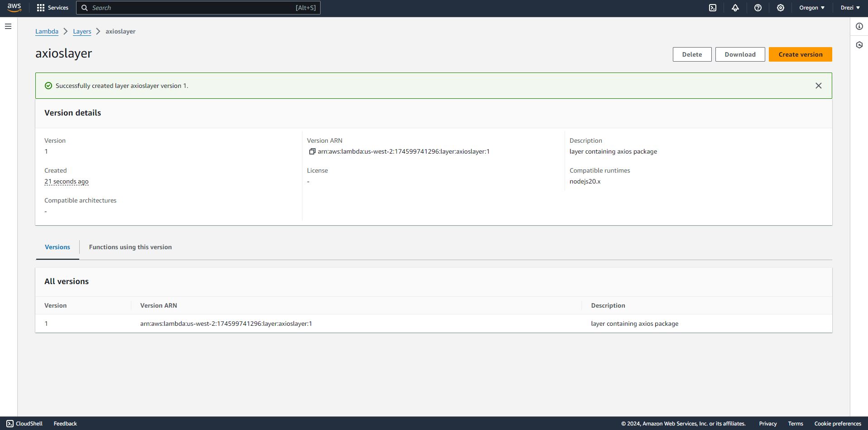Viewport: 868px width, 430px height.
Task: Open the Terms link
Action: pos(796,424)
